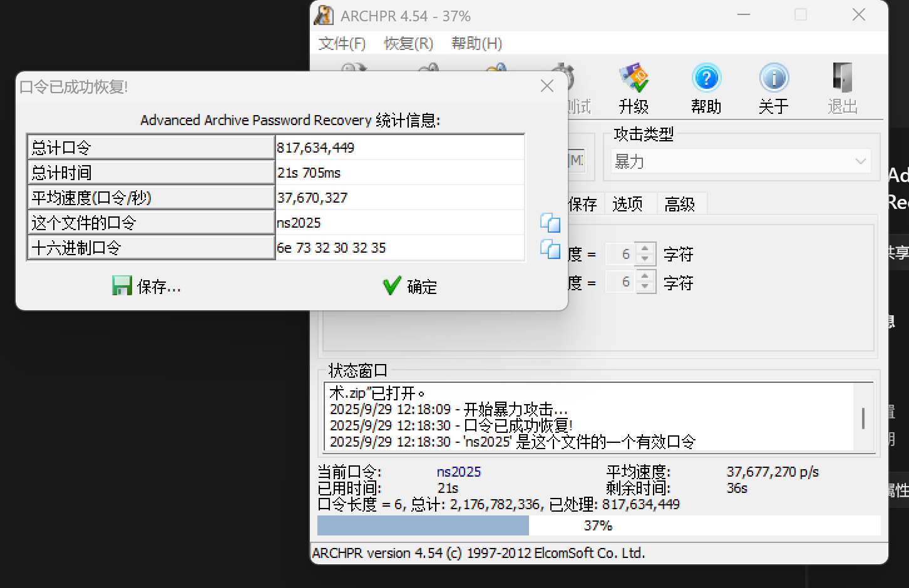Open the Help (帮助) toolbar icon
909x588 pixels.
pos(706,79)
